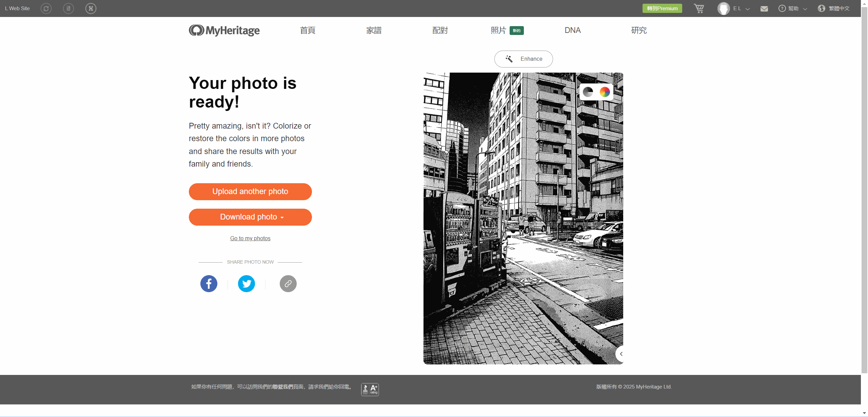Click the document icon in top bar

pyautogui.click(x=68, y=8)
